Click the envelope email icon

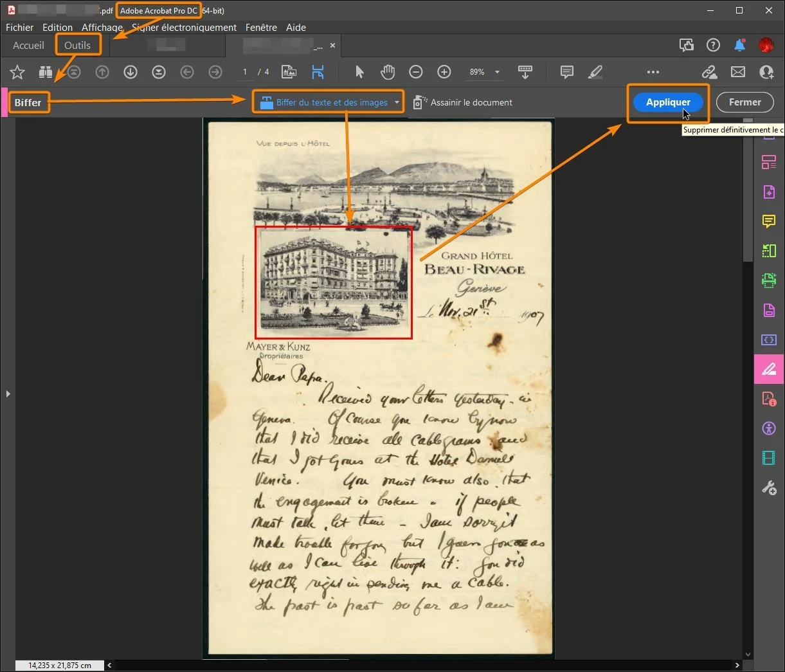click(738, 72)
